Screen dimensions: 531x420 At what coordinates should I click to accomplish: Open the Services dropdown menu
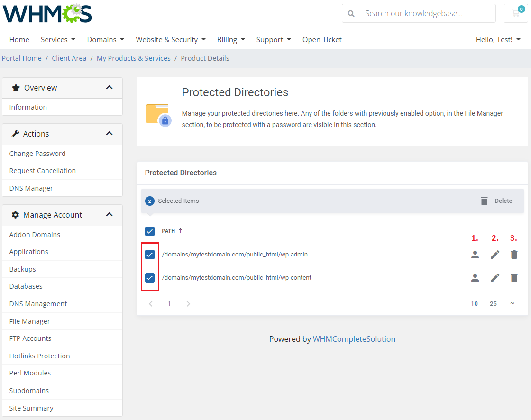click(58, 40)
